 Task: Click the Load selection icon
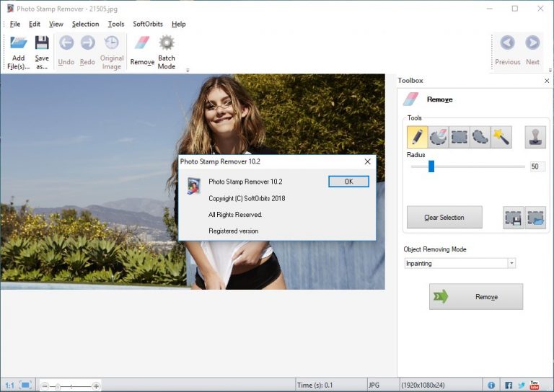(x=536, y=218)
